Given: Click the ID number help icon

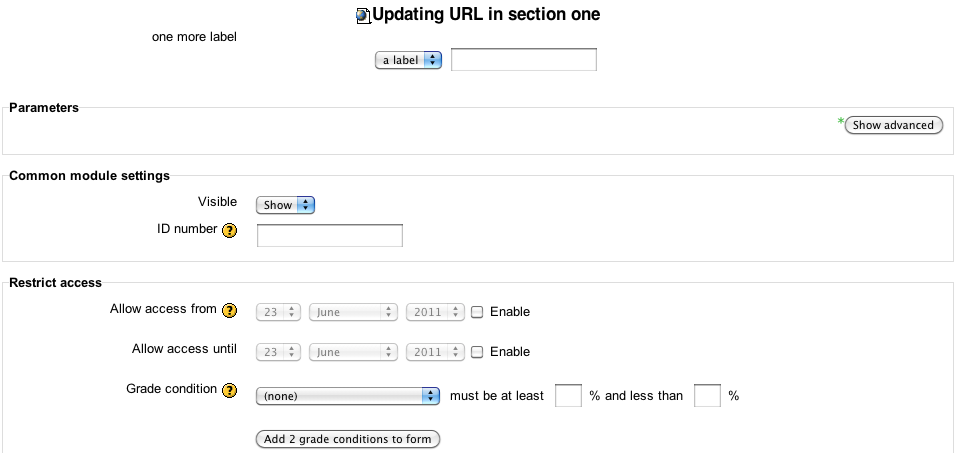Looking at the screenshot, I should [230, 231].
